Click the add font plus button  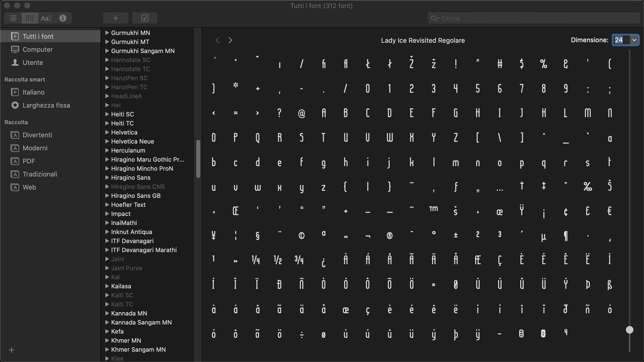point(116,18)
